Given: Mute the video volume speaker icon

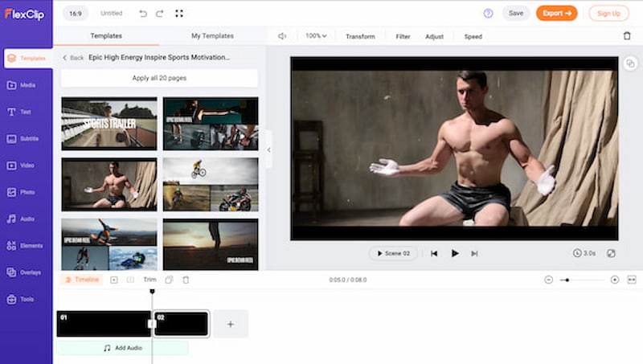Looking at the screenshot, I should pos(282,36).
